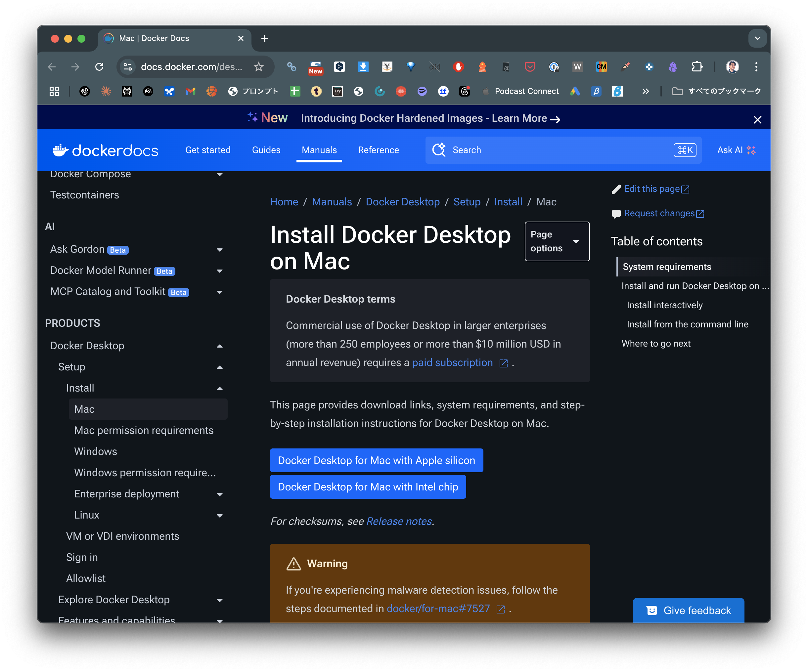Go to Docker Desktop in the breadcrumb
This screenshot has width=808, height=672.
(x=402, y=201)
